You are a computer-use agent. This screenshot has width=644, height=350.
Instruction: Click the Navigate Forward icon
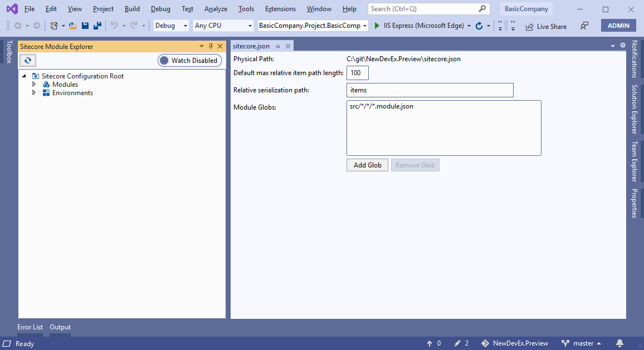[37, 26]
